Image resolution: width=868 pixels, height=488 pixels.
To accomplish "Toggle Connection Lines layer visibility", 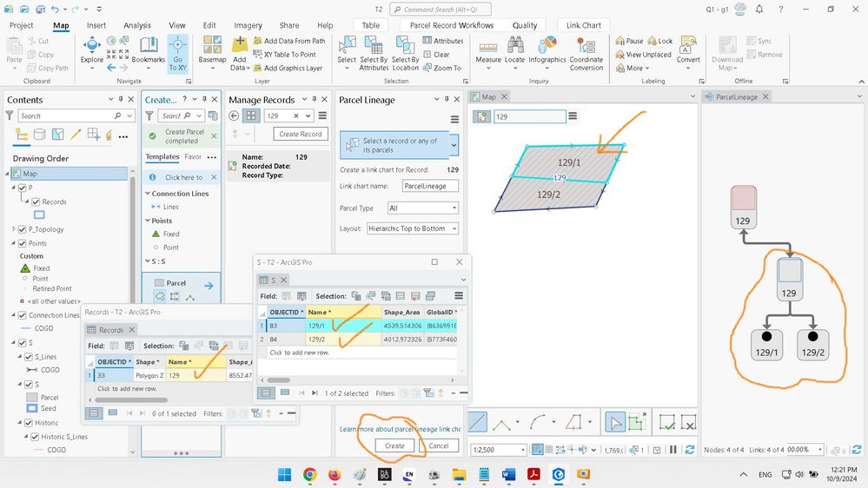I will coord(22,315).
